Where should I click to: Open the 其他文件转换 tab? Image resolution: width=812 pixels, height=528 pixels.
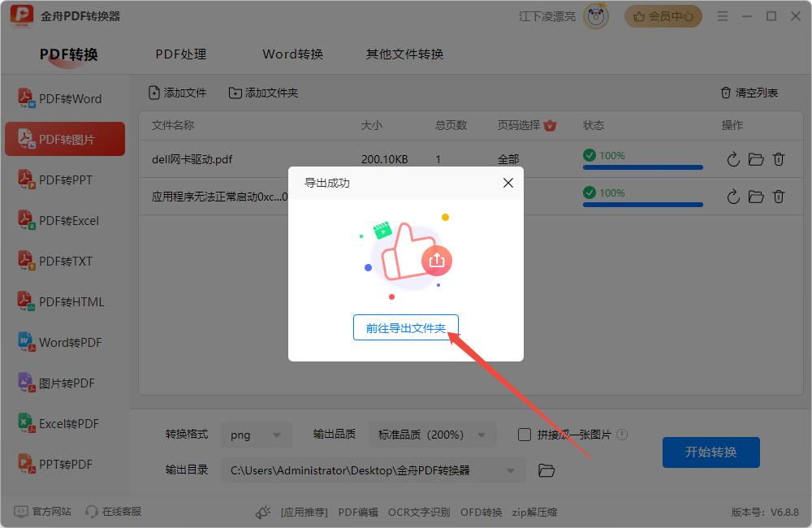coord(404,54)
